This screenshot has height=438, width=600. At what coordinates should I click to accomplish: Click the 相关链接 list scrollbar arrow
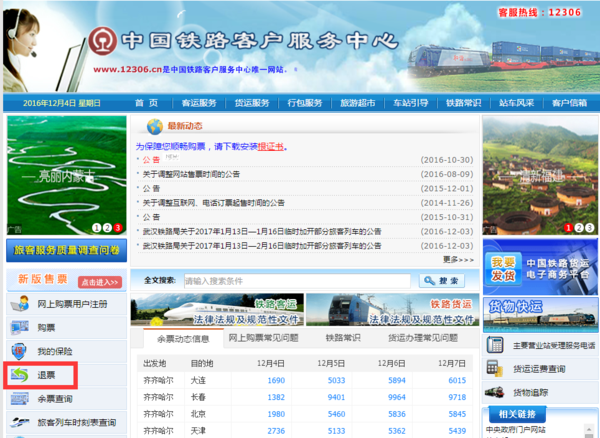tap(590, 428)
